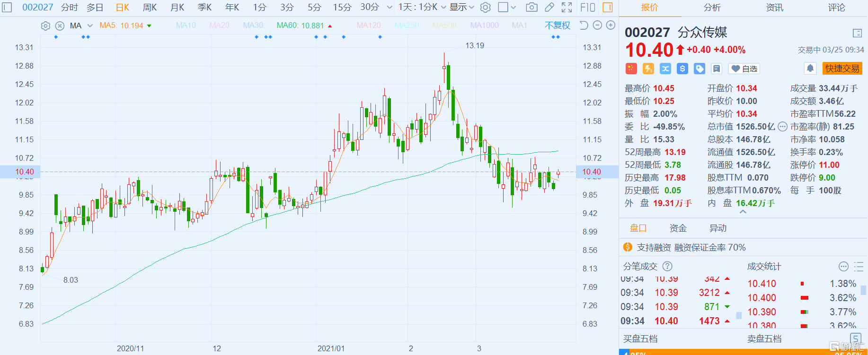Zoom in the chart with plus icon
The height and width of the screenshot is (355, 868).
pos(611,25)
